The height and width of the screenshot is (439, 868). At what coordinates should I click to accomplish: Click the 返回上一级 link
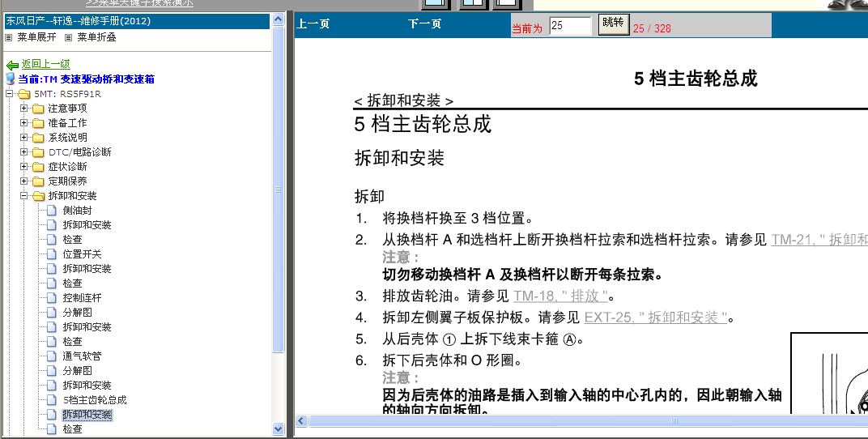(x=46, y=64)
